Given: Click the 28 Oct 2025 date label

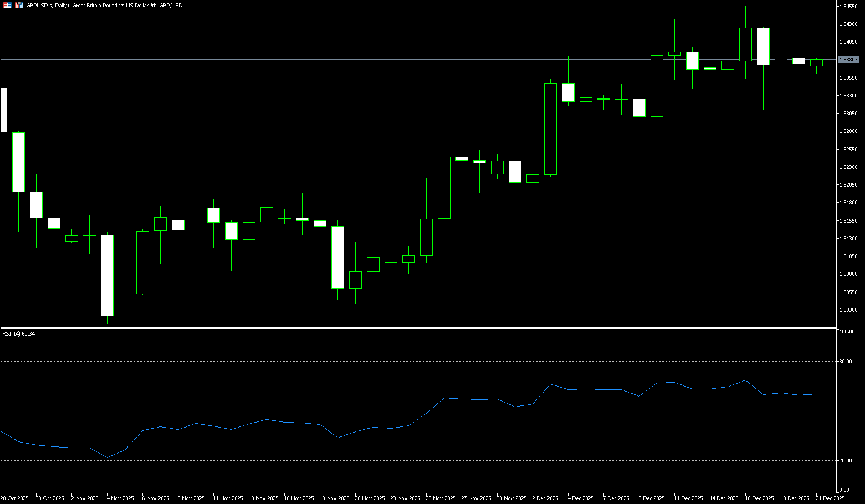Looking at the screenshot, I should click(x=14, y=498).
